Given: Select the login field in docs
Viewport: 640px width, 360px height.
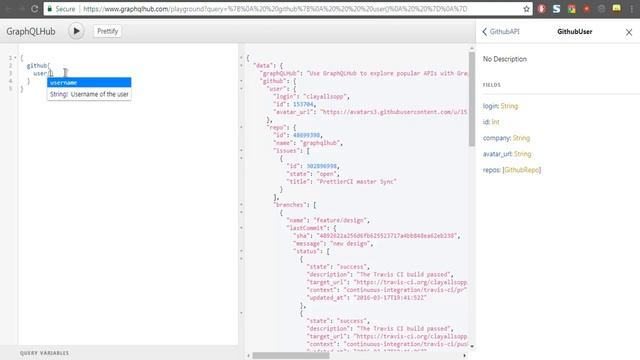Looking at the screenshot, I should (x=491, y=106).
